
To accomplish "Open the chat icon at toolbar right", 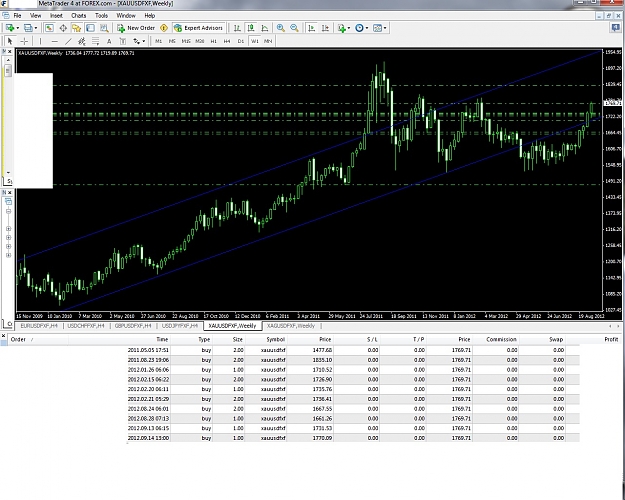I will pos(615,28).
